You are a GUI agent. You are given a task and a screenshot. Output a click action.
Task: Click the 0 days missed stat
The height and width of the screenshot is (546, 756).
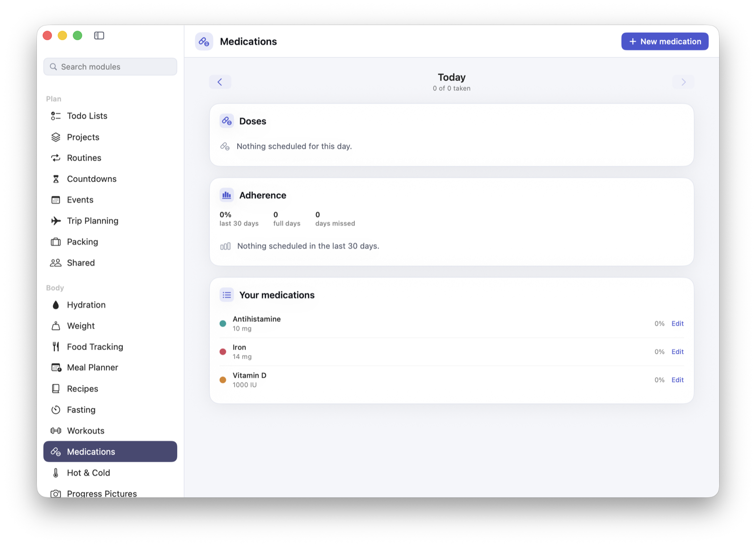pyautogui.click(x=335, y=219)
